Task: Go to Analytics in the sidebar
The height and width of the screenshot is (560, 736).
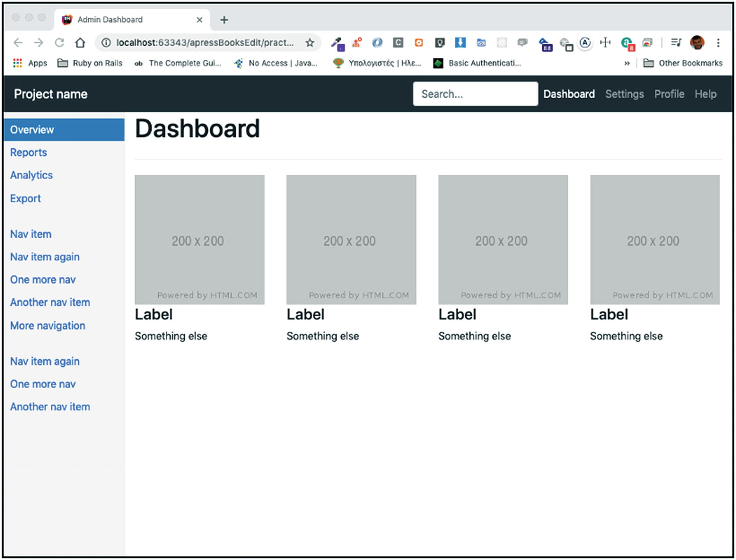Action: click(x=32, y=175)
